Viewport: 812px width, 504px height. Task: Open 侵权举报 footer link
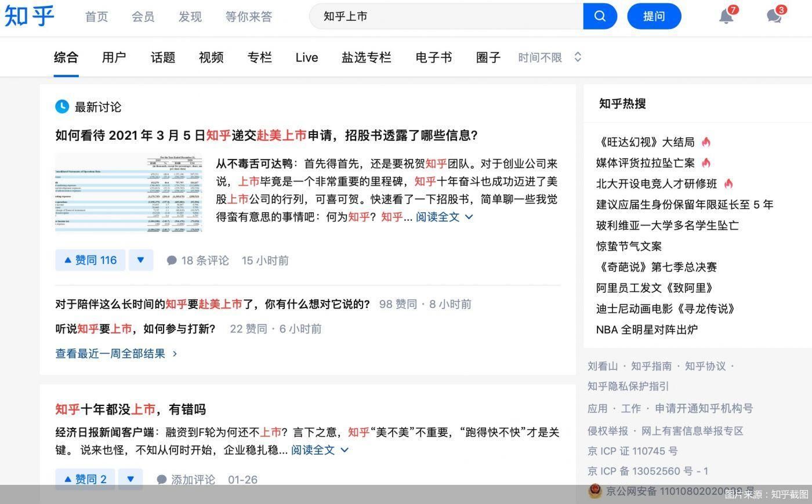608,431
